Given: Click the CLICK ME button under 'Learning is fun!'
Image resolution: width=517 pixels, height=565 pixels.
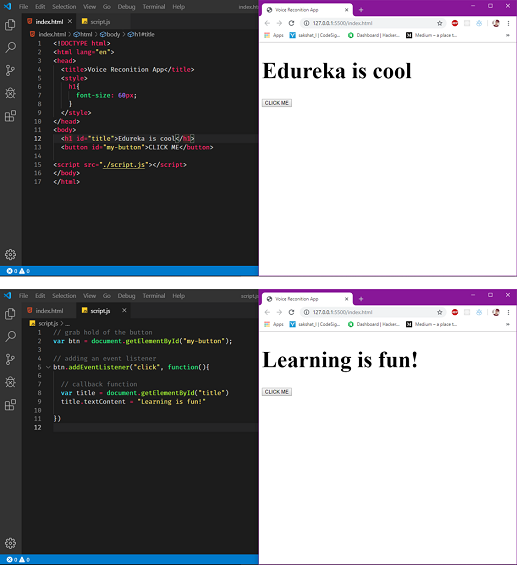Looking at the screenshot, I should tap(277, 392).
